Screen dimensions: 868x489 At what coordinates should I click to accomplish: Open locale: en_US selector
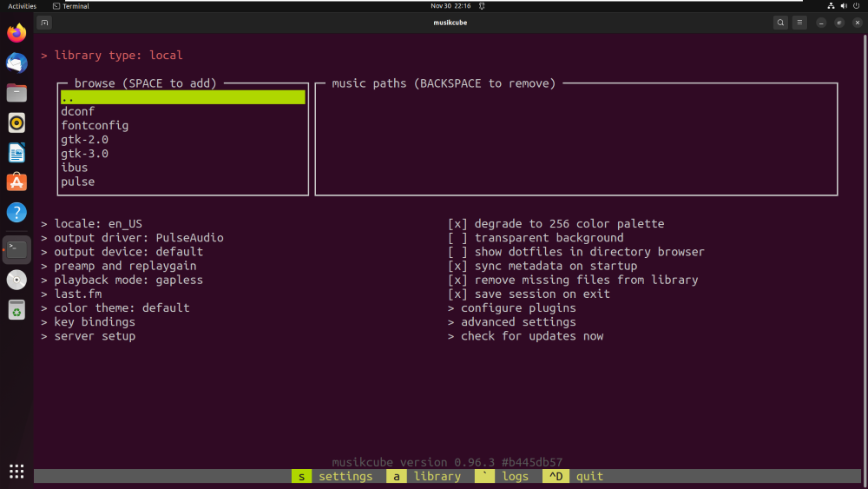coord(91,224)
